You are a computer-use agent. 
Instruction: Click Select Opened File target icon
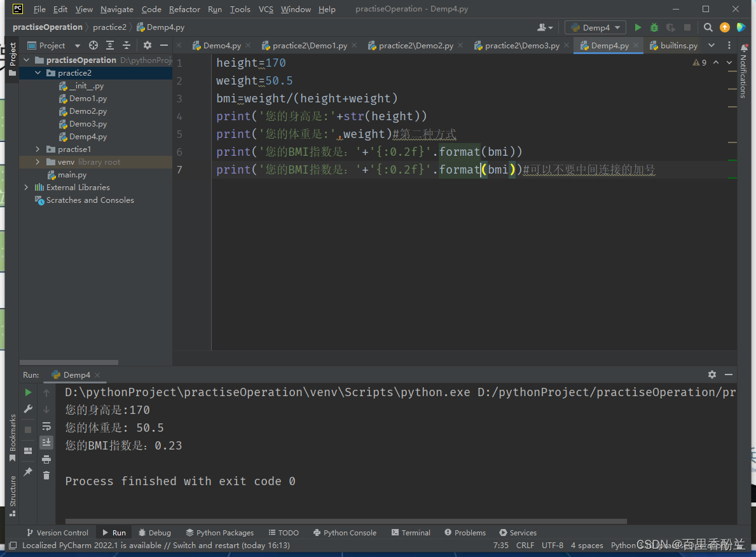pyautogui.click(x=93, y=45)
